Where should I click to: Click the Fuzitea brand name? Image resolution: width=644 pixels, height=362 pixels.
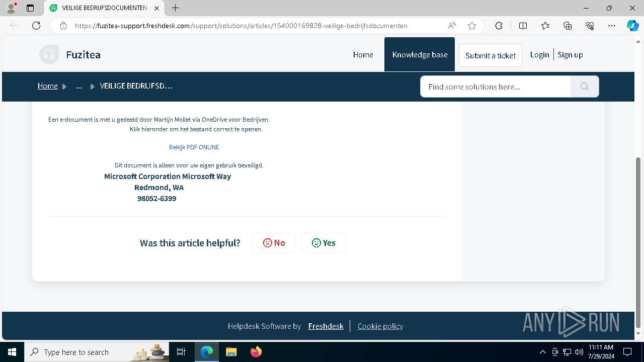point(83,55)
